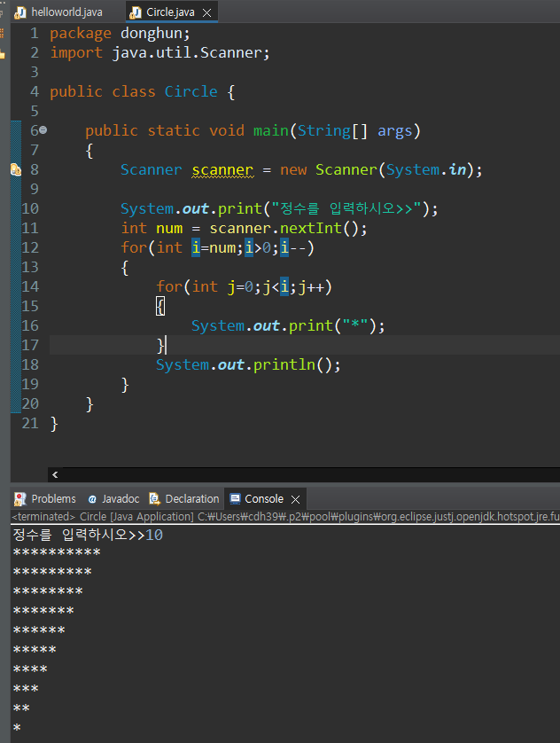The image size is (560, 743).
Task: Select the Circle.java editor tab
Action: click(x=170, y=12)
